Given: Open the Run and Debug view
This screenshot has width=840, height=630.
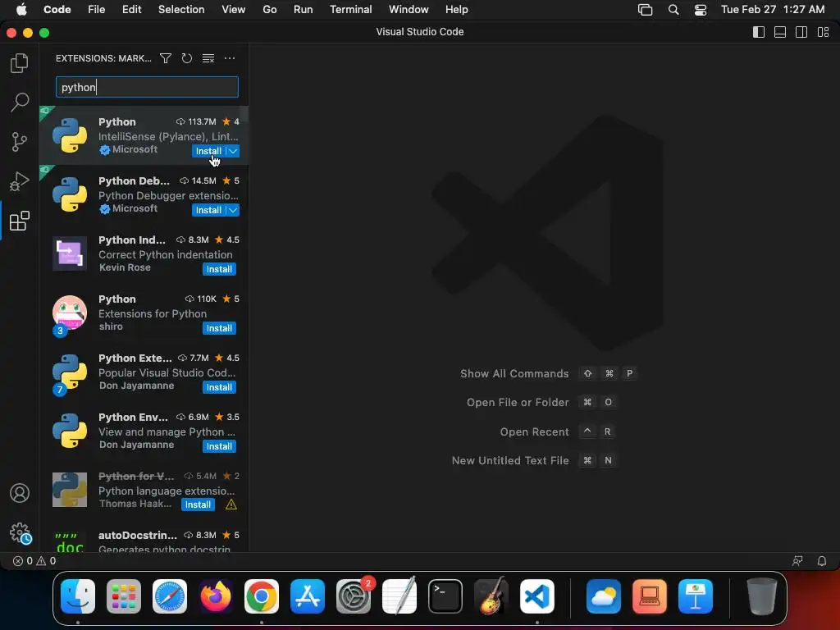Looking at the screenshot, I should click(x=20, y=181).
